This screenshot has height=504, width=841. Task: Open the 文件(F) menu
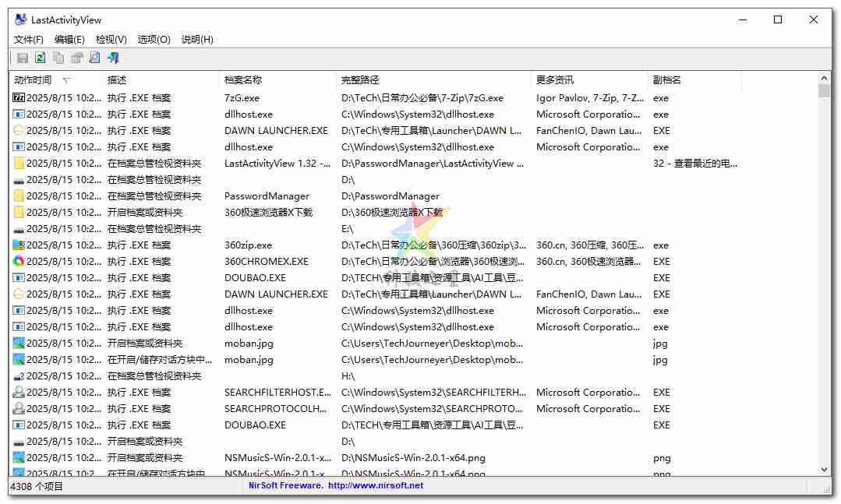(28, 39)
